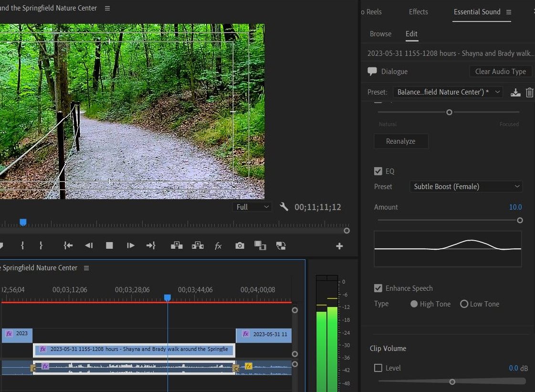Open Comparison View in Program Monitor
535x392 pixels.
[x=260, y=245]
